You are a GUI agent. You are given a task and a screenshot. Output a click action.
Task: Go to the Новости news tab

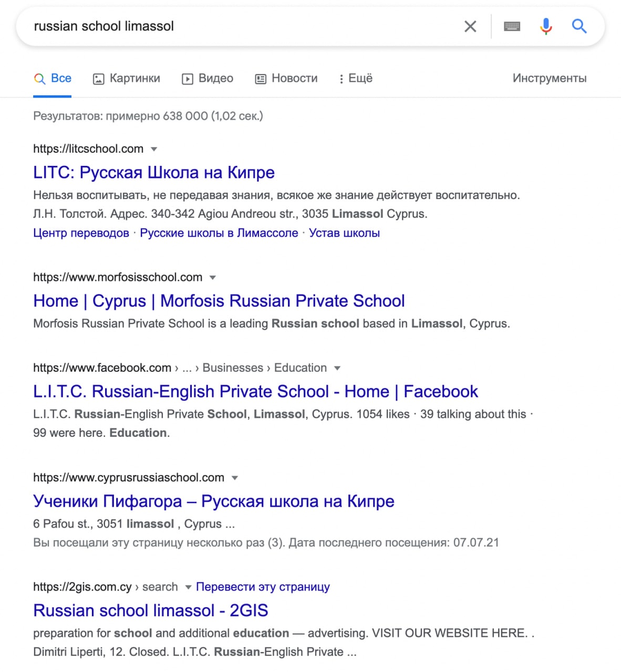tap(286, 79)
